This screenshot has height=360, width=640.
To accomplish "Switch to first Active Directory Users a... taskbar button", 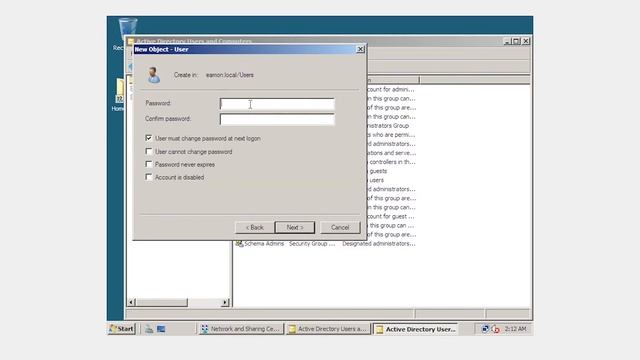I will [328, 329].
